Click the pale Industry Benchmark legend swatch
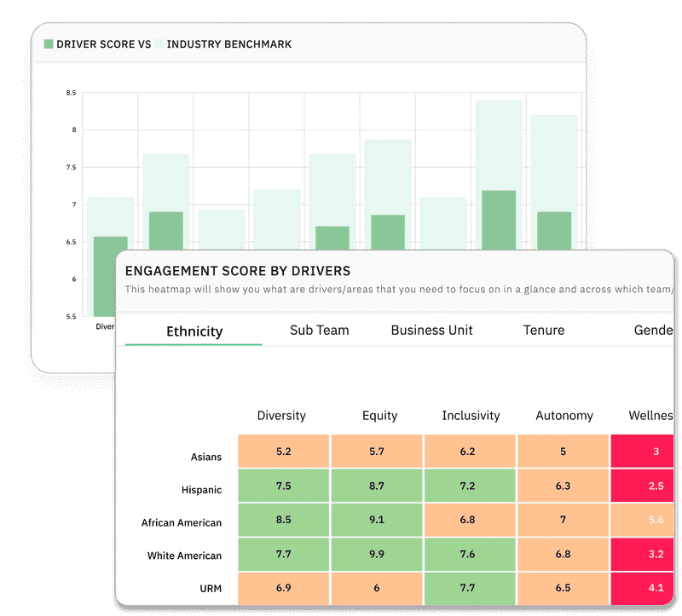This screenshot has width=682, height=616. tap(159, 44)
